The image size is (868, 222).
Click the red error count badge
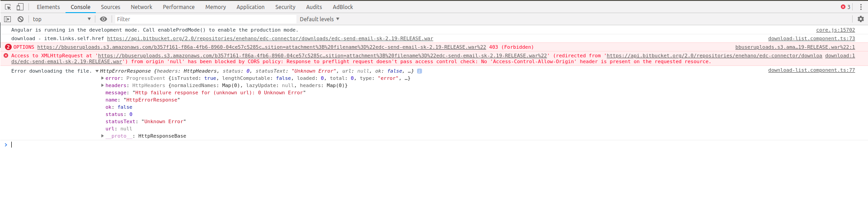[845, 7]
